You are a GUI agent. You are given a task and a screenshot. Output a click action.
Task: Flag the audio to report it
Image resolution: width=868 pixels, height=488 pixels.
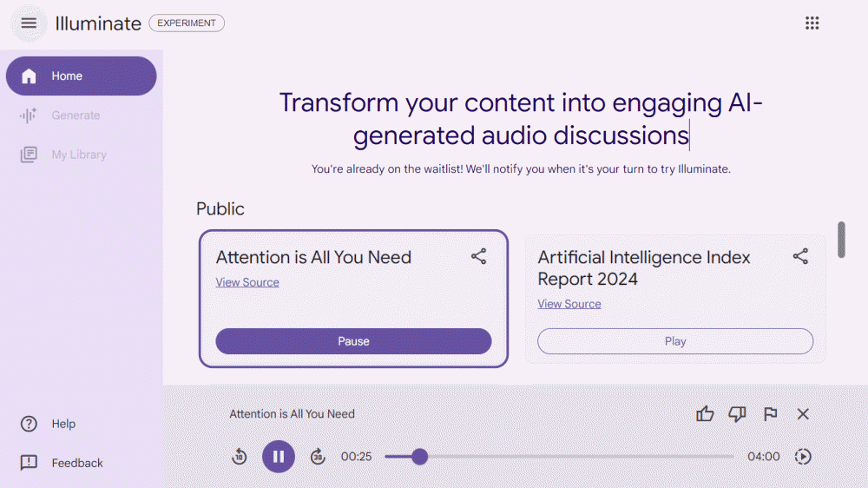click(x=770, y=414)
